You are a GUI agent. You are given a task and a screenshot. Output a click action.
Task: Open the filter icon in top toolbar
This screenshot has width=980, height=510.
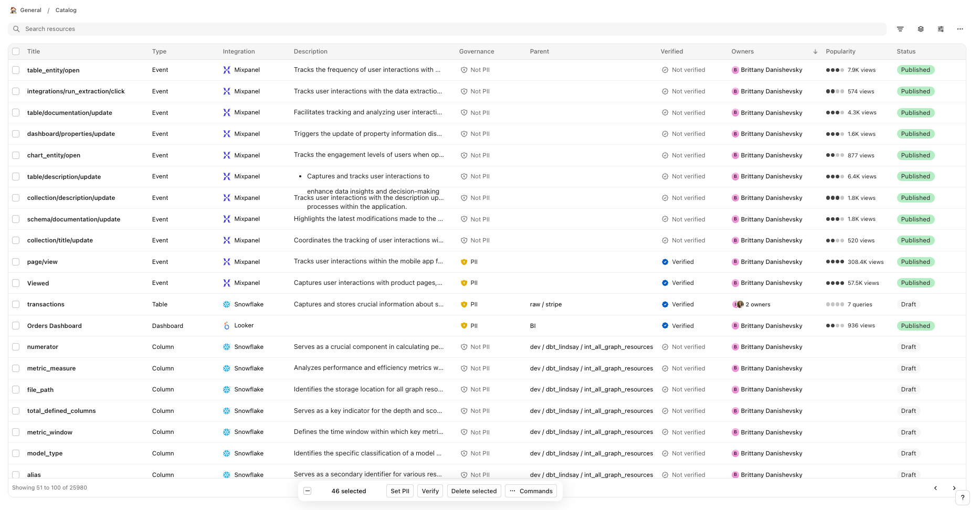(x=900, y=29)
